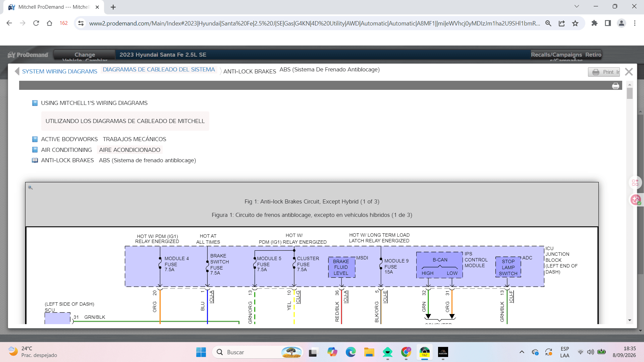Open Google Chrome from the taskbar
Viewport: 644px width, 362px height.
406,352
